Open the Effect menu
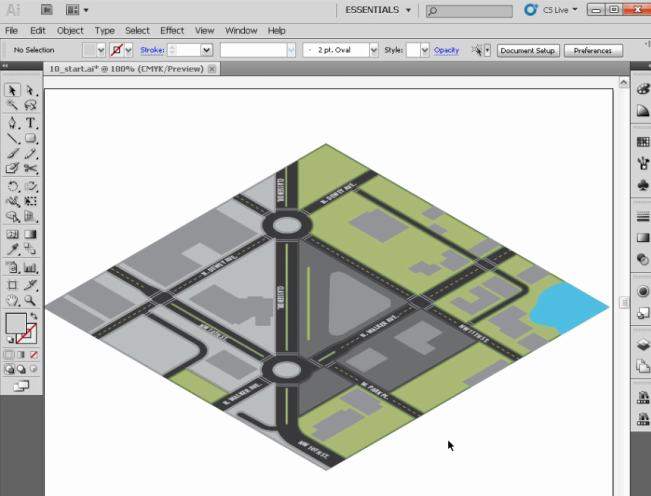 pos(172,31)
